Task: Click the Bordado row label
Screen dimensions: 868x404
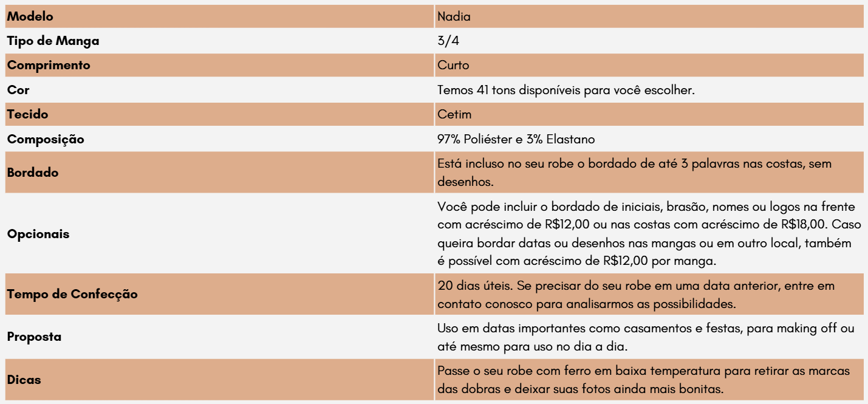Action: pos(33,173)
